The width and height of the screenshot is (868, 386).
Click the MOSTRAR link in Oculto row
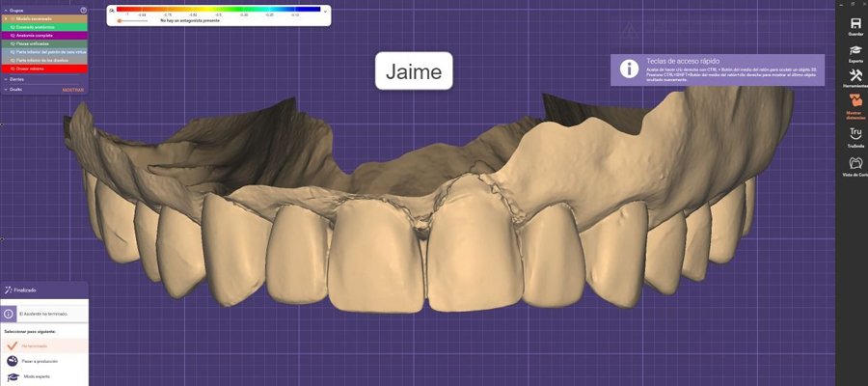[73, 89]
